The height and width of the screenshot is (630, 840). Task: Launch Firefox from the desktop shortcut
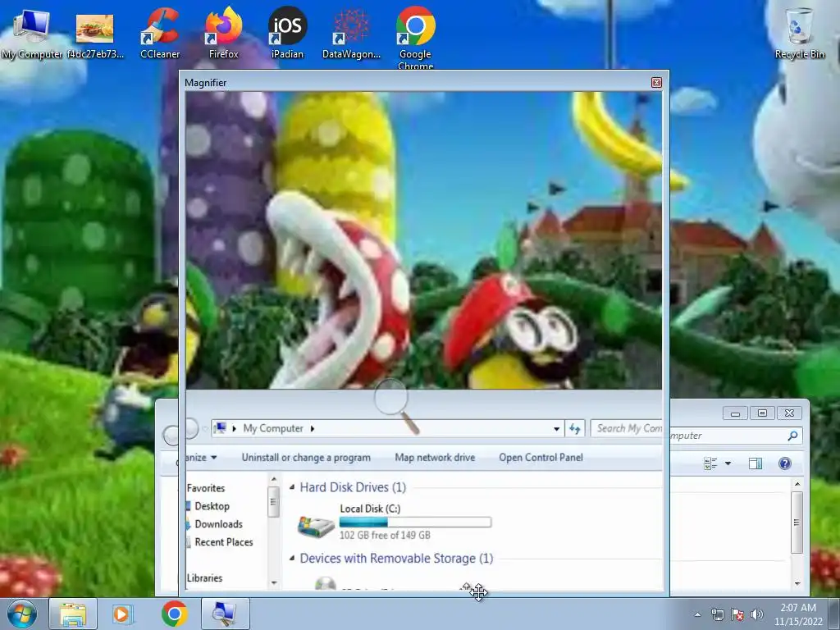223,34
